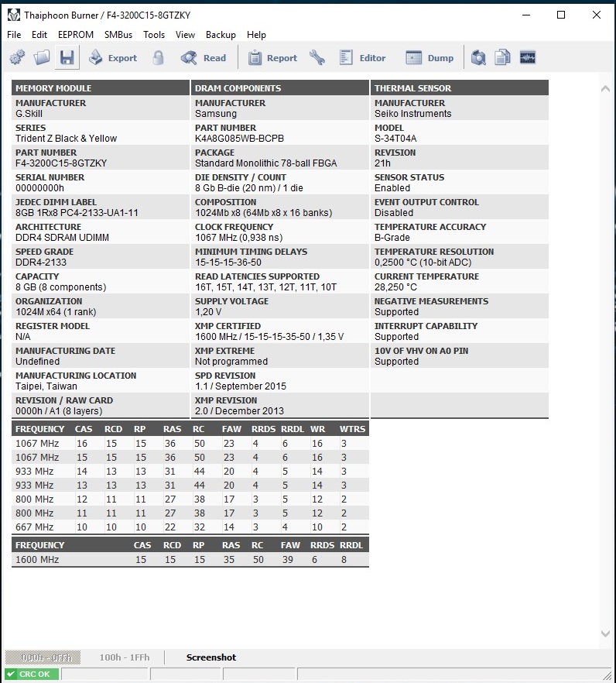Switch to the 100h - 1FFh tab

[125, 657]
